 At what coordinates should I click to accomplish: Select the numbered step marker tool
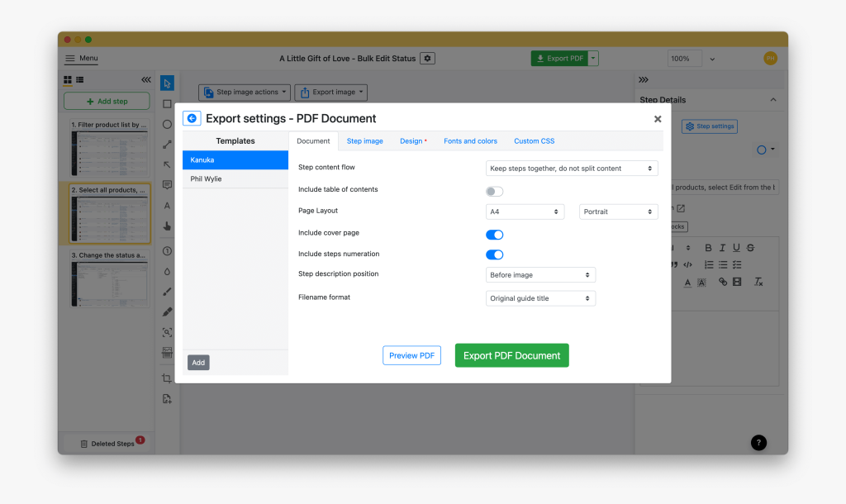167,251
